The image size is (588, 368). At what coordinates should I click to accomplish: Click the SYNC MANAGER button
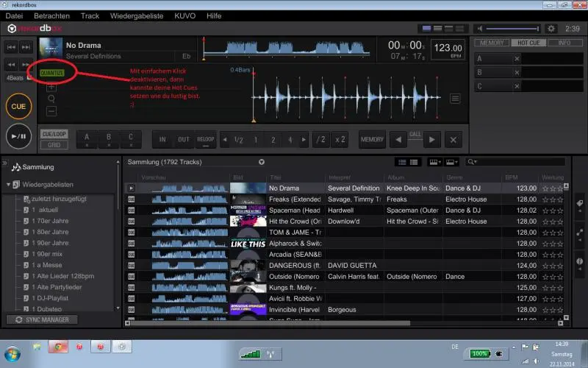pos(43,319)
